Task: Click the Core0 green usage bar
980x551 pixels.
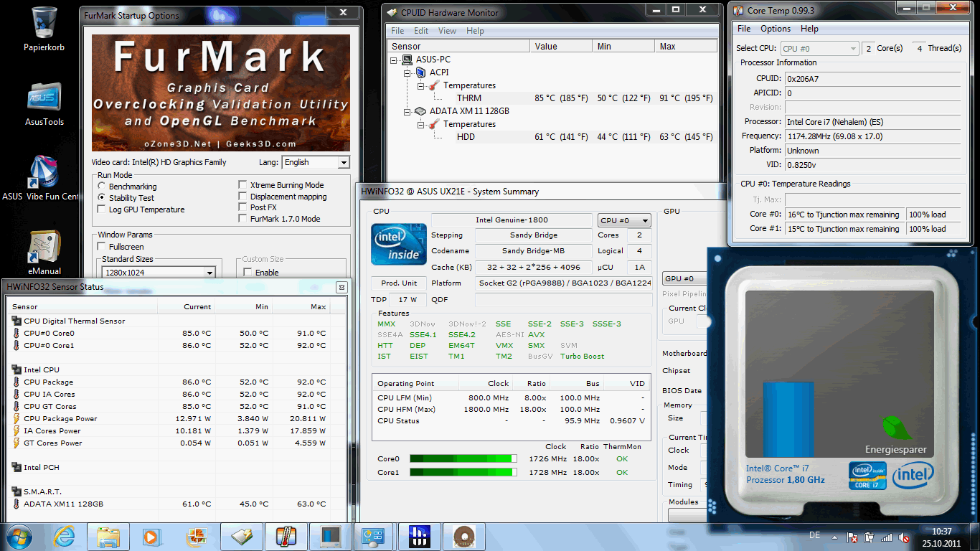Action: (x=463, y=458)
